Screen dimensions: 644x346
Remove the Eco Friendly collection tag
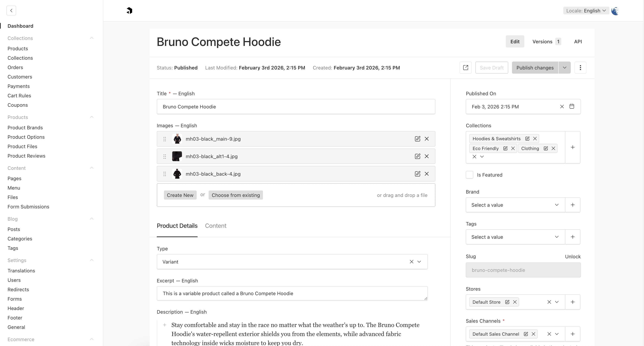pos(513,148)
